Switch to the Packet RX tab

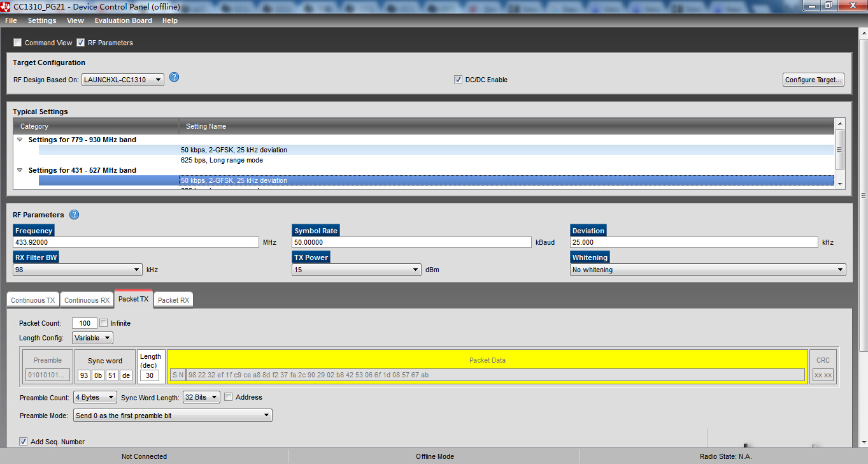(173, 300)
